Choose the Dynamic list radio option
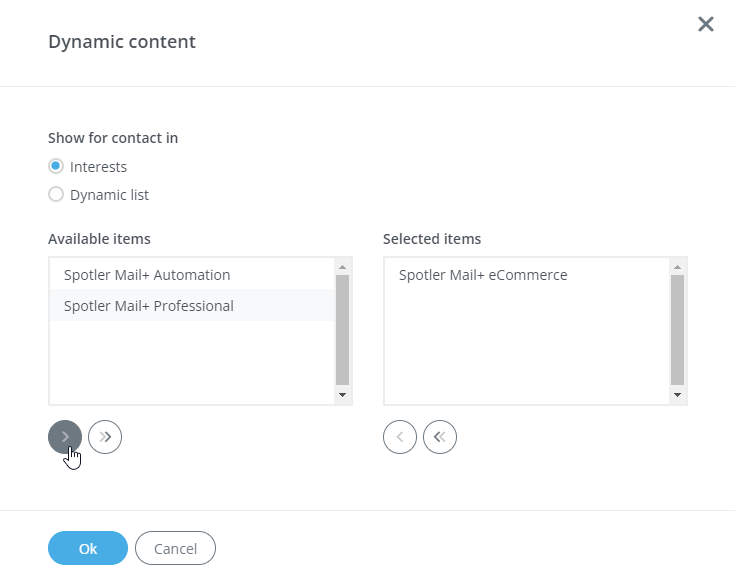Viewport: 735px width, 582px height. point(56,195)
